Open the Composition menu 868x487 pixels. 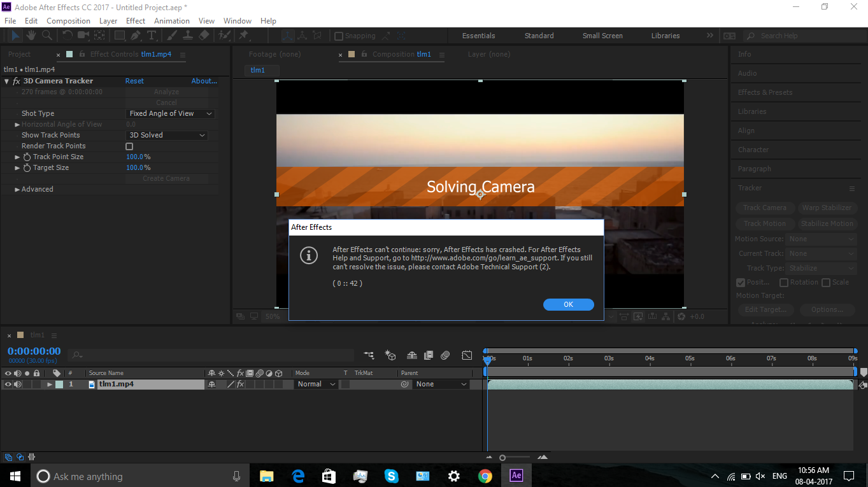[x=68, y=21]
